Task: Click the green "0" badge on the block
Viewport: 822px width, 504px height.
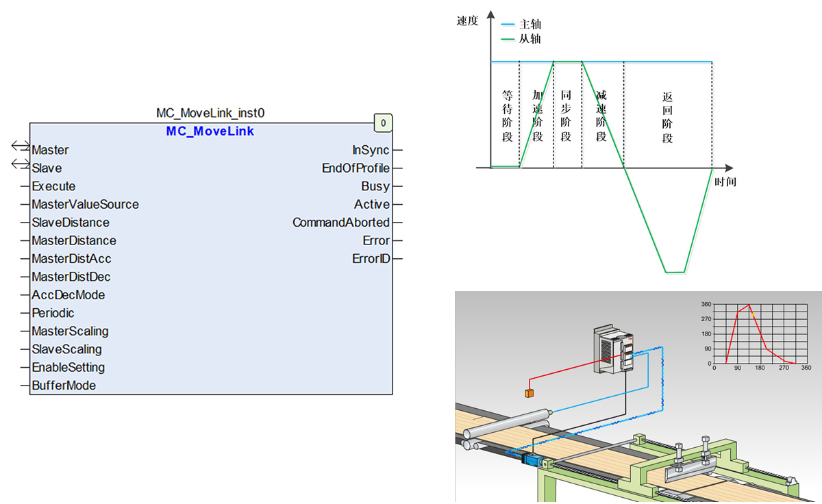Action: (x=383, y=123)
